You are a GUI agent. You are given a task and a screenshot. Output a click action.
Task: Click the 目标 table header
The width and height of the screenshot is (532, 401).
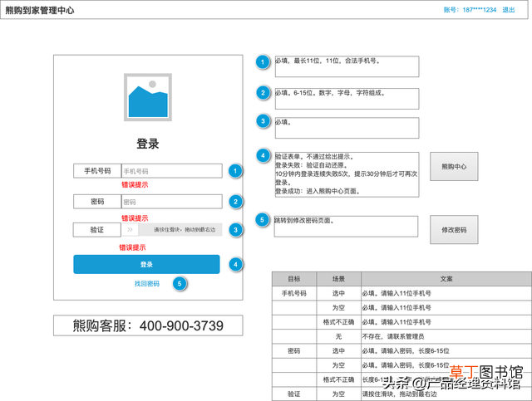294,279
